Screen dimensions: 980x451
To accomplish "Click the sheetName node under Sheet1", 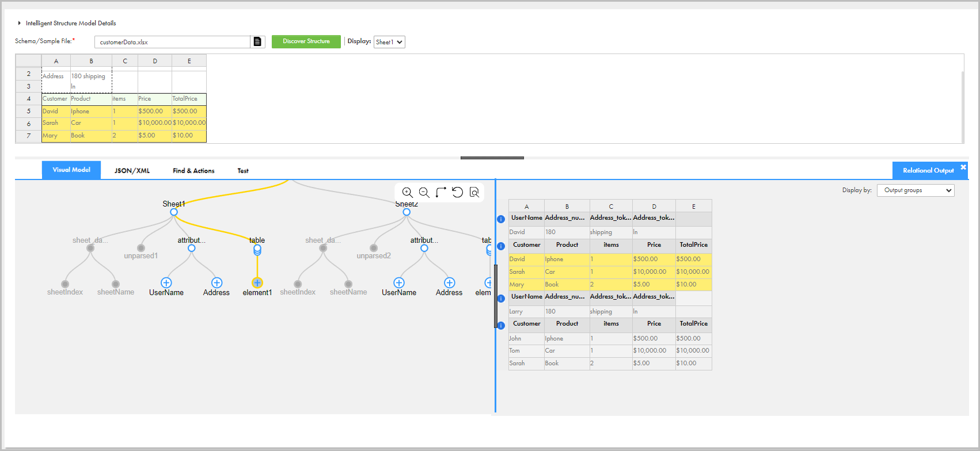I will pos(116,284).
